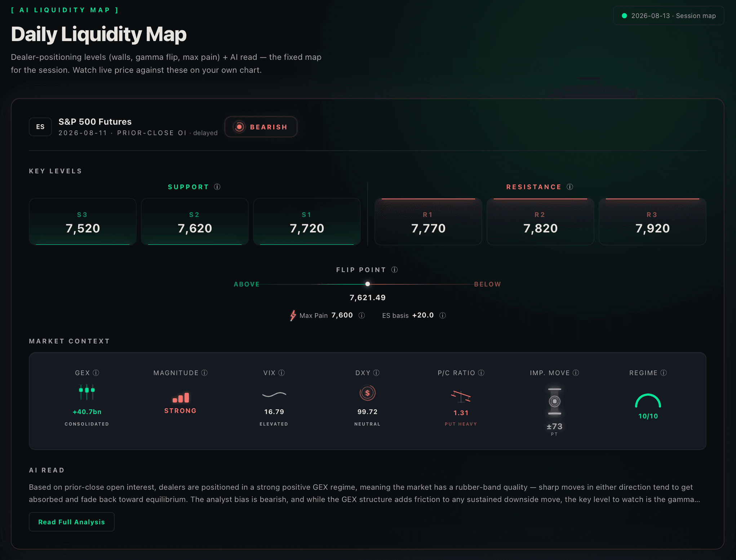Click the info icon beside SUPPORT
This screenshot has height=560, width=736.
click(x=217, y=187)
